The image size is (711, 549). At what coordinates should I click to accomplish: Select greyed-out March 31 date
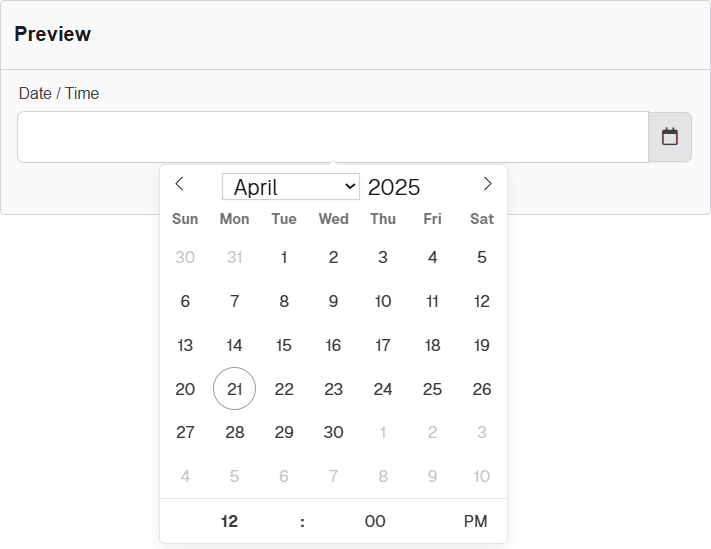click(234, 257)
